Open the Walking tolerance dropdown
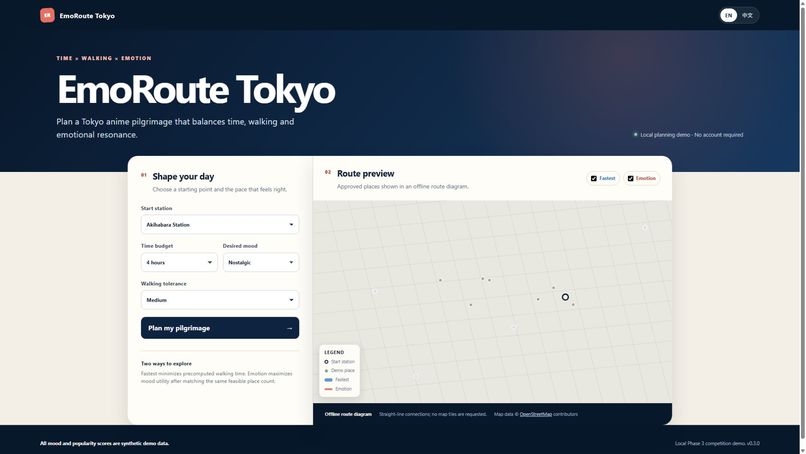The image size is (806, 454). 220,300
